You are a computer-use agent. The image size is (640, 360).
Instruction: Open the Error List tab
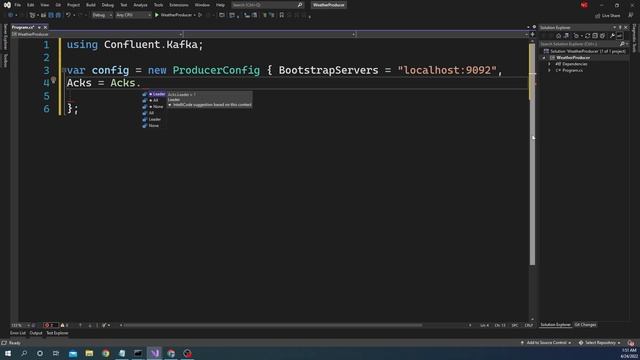[x=18, y=333]
